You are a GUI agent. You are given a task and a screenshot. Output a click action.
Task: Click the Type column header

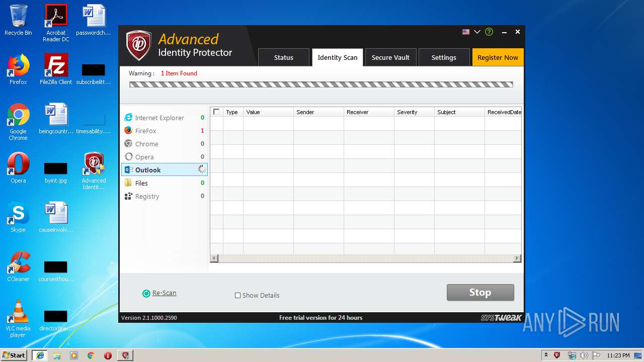(233, 112)
